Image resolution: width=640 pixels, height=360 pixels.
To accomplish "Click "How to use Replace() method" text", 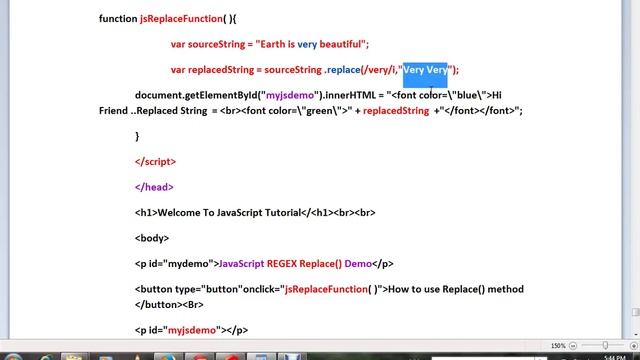I will [x=456, y=289].
